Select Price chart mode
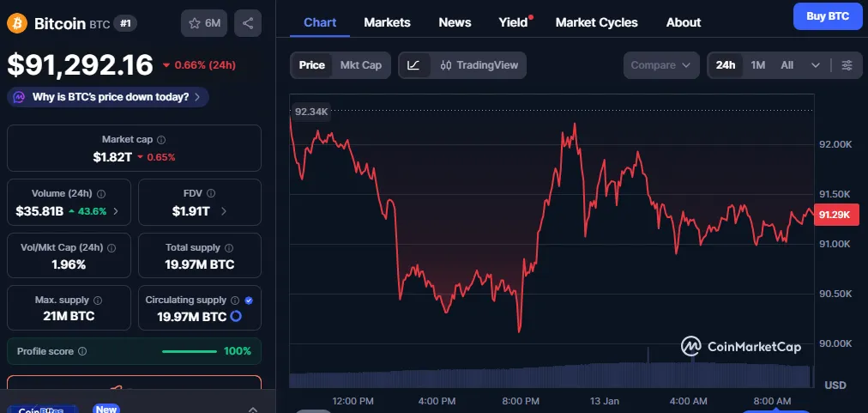 point(311,65)
